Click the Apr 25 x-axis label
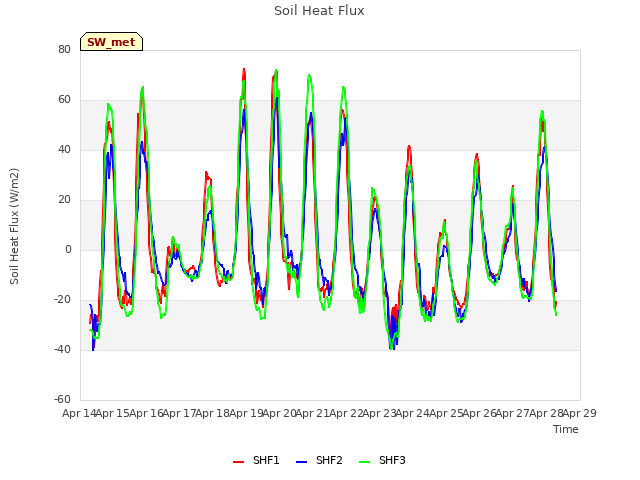The width and height of the screenshot is (640, 480). [x=446, y=413]
